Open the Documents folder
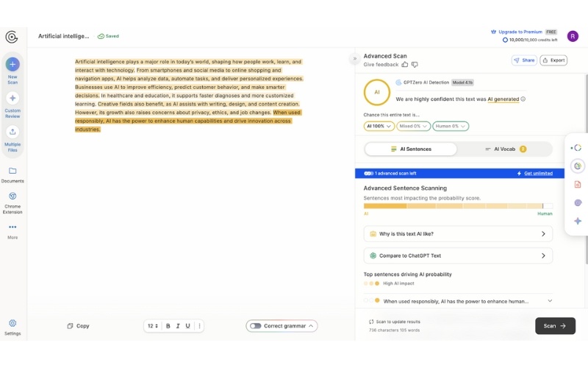Viewport: 588px width, 368px height. point(12,175)
